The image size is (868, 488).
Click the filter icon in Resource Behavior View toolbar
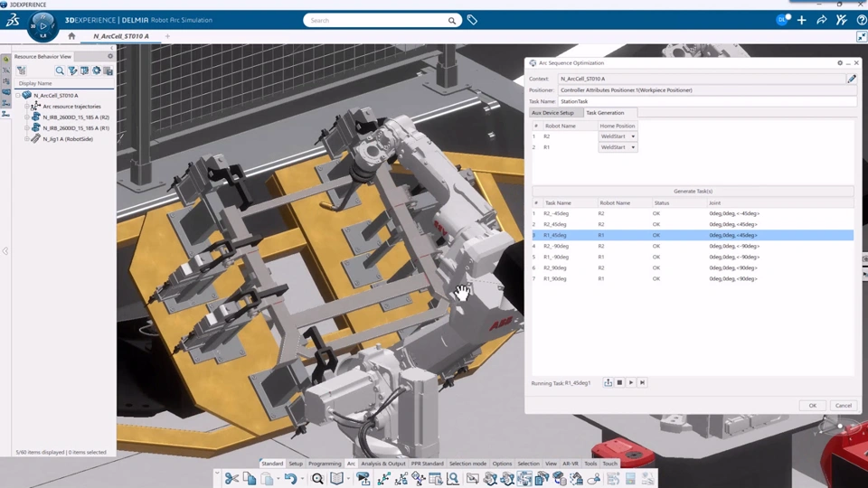point(72,70)
